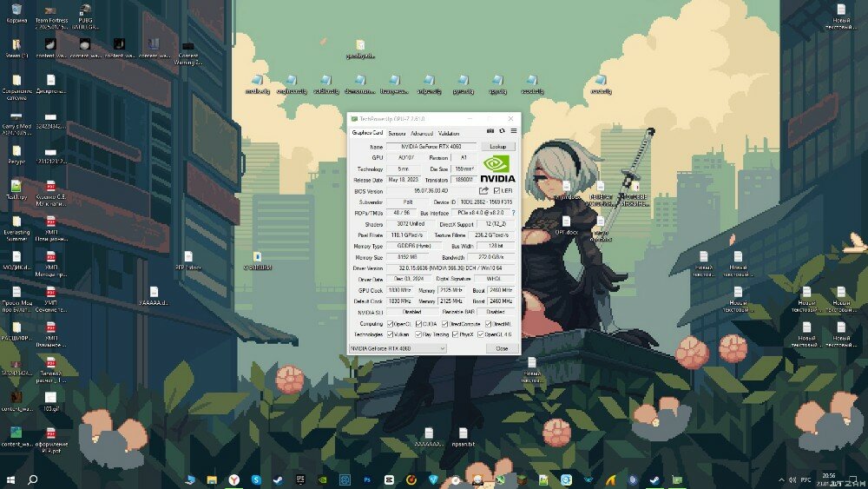Click the language indicator РУС in tray
This screenshot has width=868, height=489.
pos(806,479)
